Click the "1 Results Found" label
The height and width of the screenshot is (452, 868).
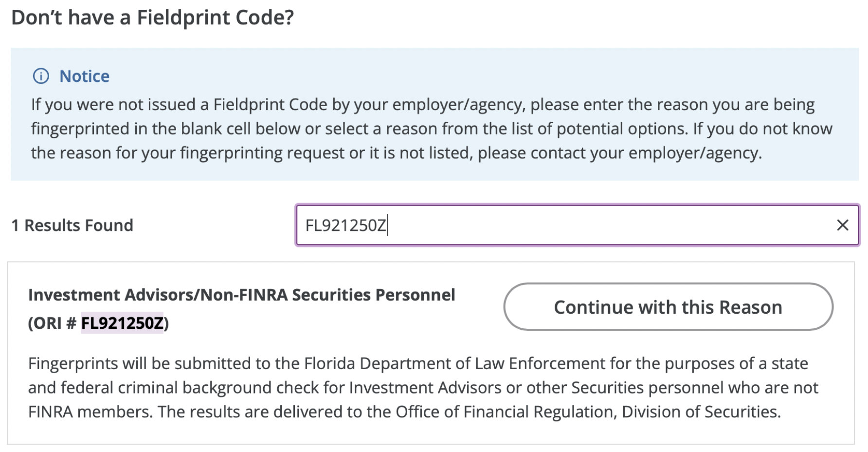(72, 226)
